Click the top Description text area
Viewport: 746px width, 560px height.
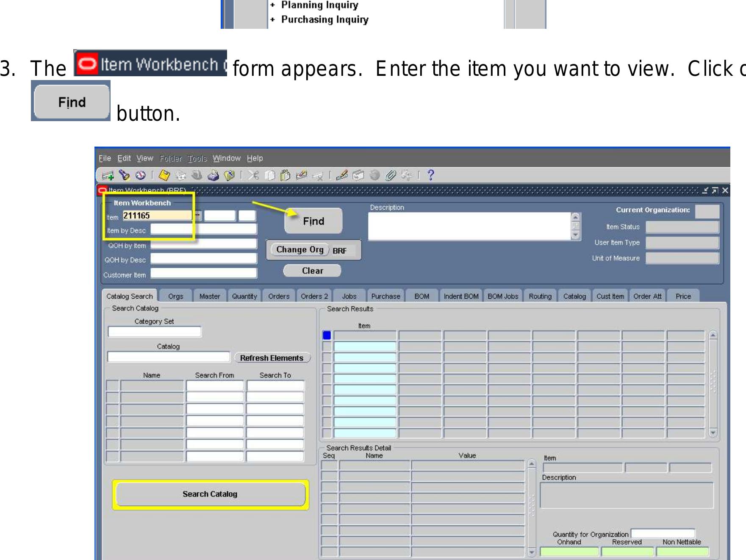point(469,226)
